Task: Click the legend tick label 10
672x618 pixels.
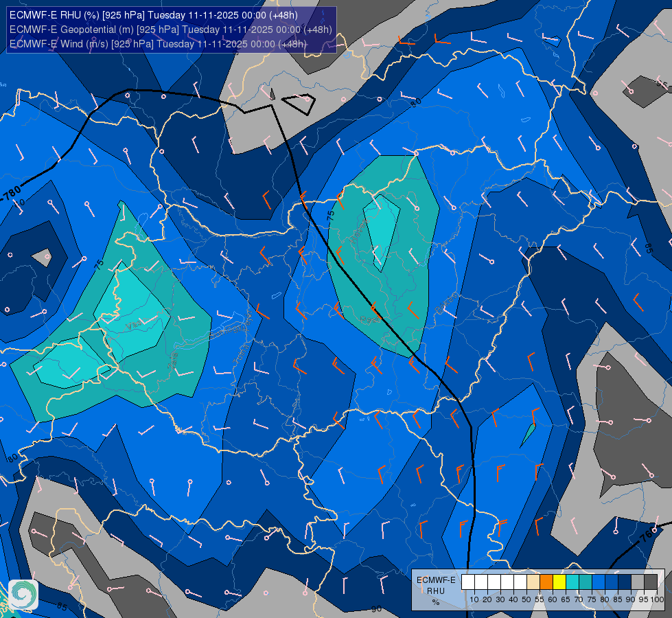Action: point(474,599)
